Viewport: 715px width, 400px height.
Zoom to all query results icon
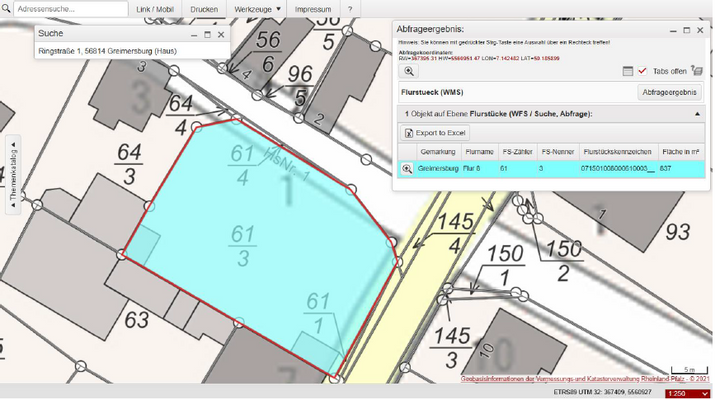(x=410, y=71)
